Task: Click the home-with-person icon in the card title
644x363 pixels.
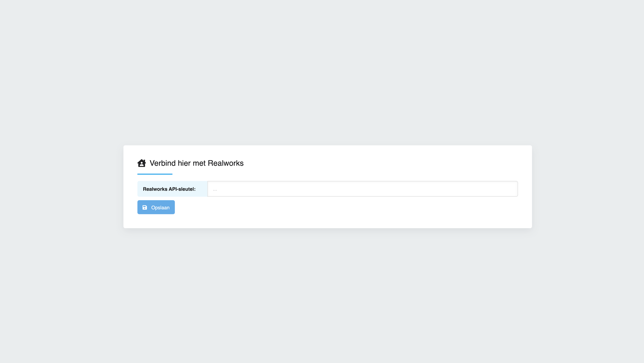Action: click(x=141, y=163)
